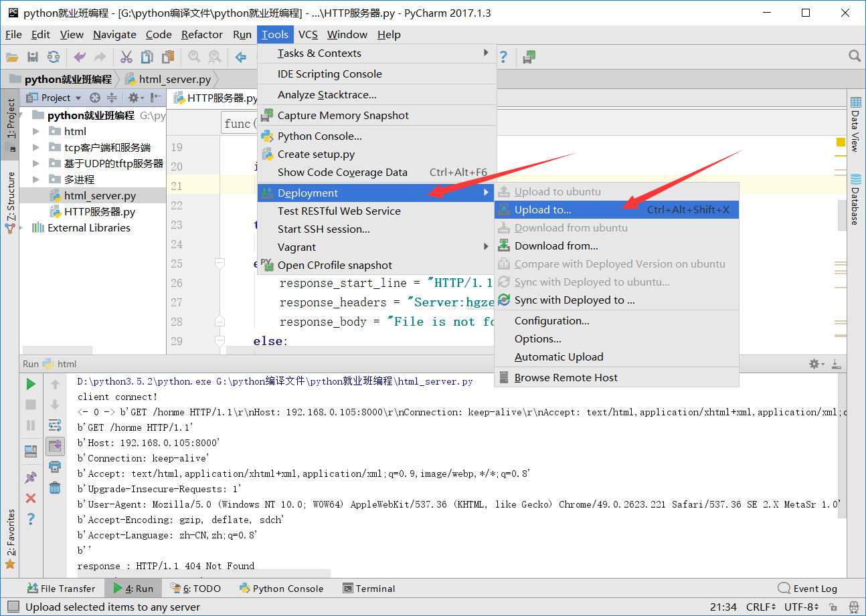Viewport: 866px width, 616px height.
Task: Click the Cut scissors icon
Action: [126, 58]
